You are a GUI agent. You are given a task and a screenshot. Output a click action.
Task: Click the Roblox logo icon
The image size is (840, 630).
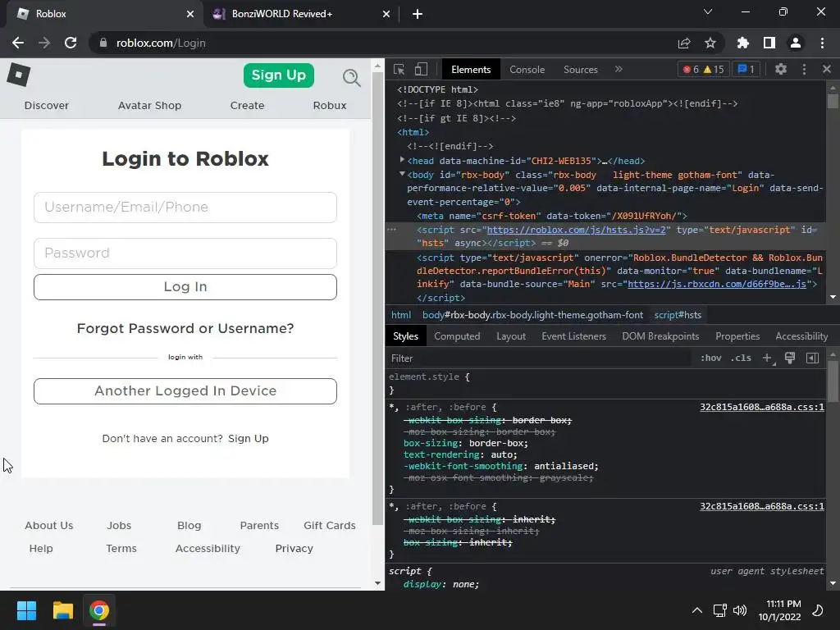coord(19,75)
